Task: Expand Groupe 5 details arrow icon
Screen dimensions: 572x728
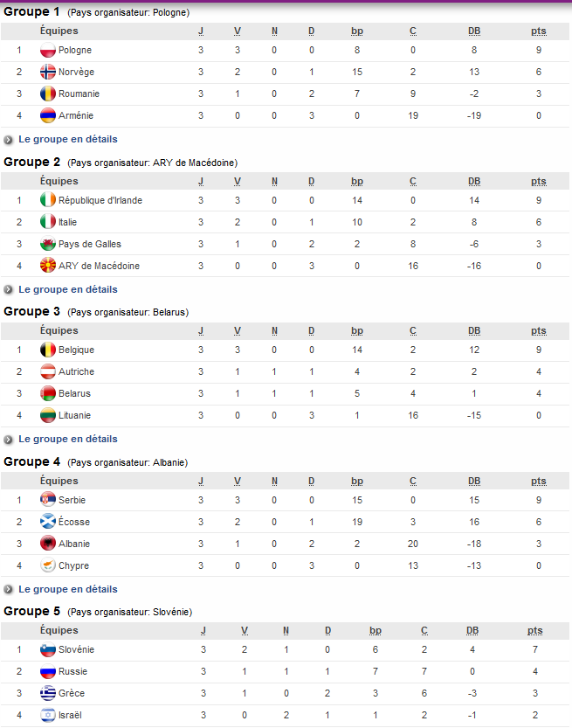Action: (x=10, y=725)
